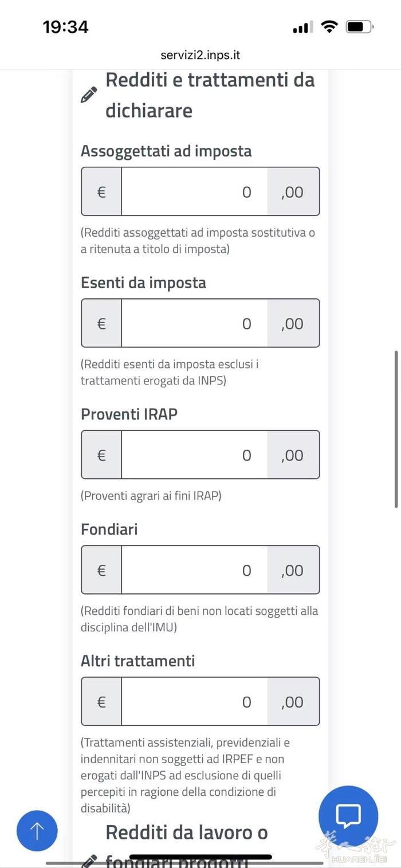Focus the Assoggettati ad imposta amount field
Screen dimensions: 401x868
coord(194,192)
